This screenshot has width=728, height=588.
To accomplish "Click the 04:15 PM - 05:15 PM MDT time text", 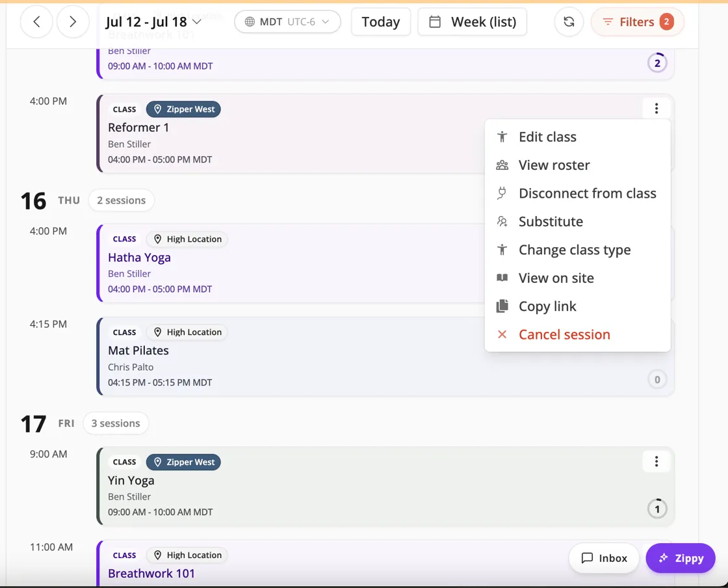I will [160, 382].
